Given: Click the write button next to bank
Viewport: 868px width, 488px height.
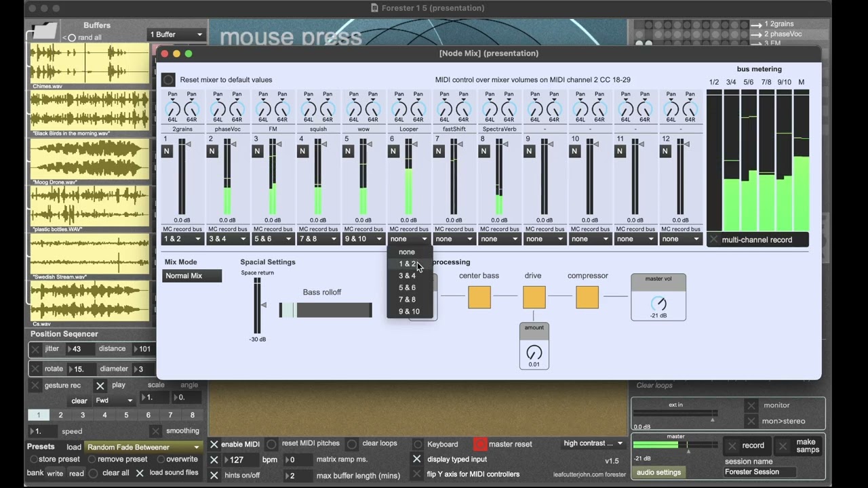Looking at the screenshot, I should pyautogui.click(x=55, y=474).
